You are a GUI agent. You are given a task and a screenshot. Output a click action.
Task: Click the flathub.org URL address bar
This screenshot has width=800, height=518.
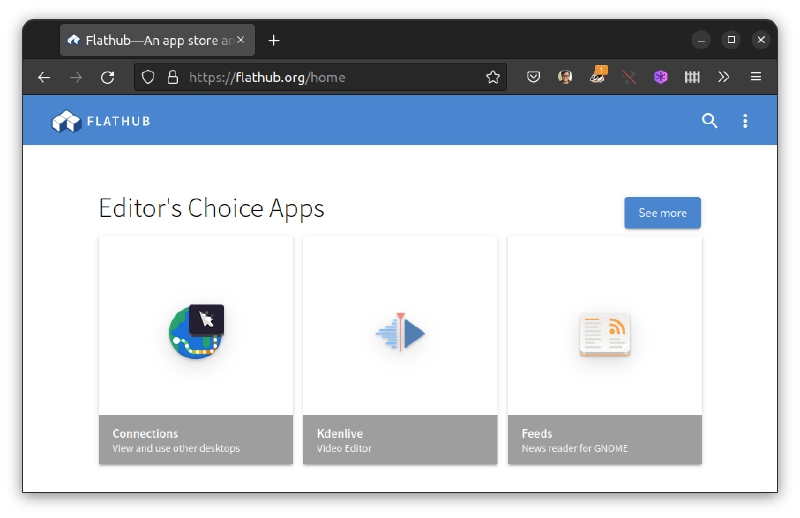coord(330,77)
